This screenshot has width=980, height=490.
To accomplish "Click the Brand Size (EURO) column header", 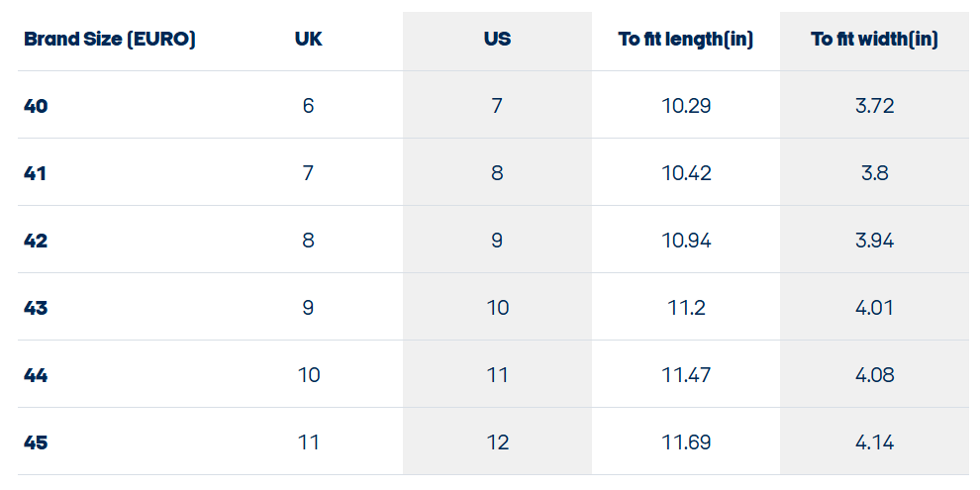I will (x=110, y=40).
